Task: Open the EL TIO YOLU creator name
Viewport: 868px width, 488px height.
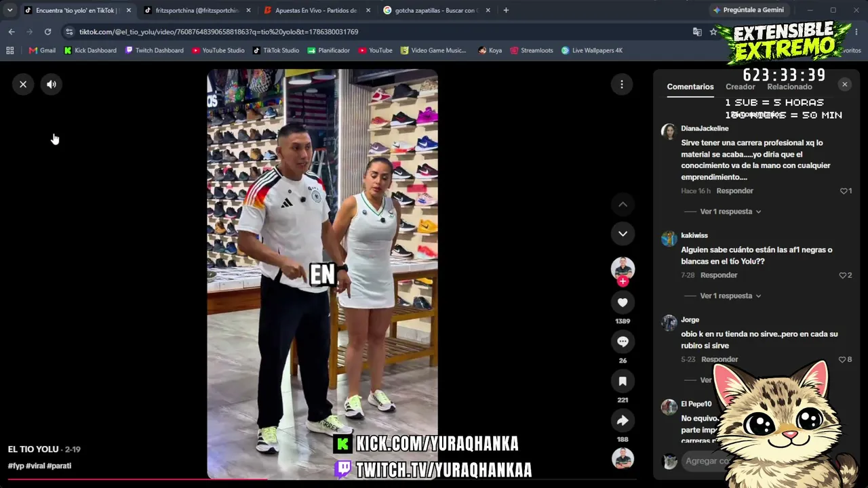Action: [33, 449]
